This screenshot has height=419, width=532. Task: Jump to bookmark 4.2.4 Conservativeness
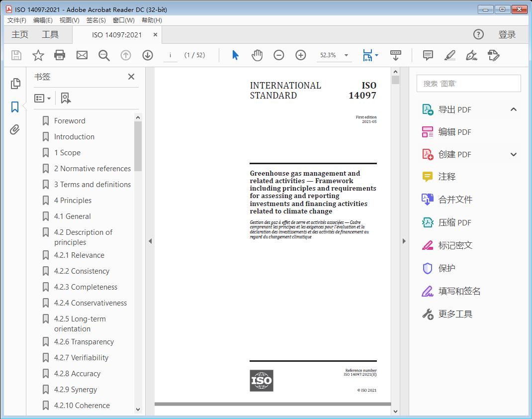coord(90,303)
